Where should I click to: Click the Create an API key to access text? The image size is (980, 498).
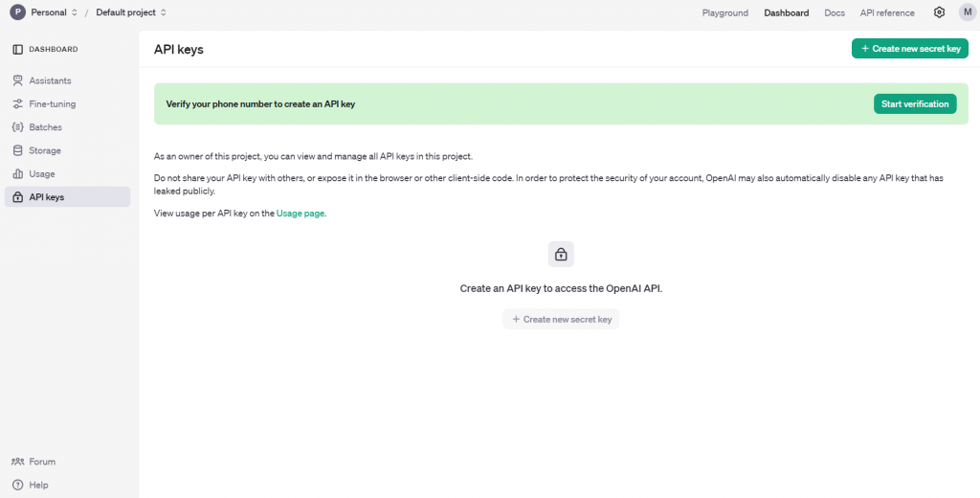[561, 289]
